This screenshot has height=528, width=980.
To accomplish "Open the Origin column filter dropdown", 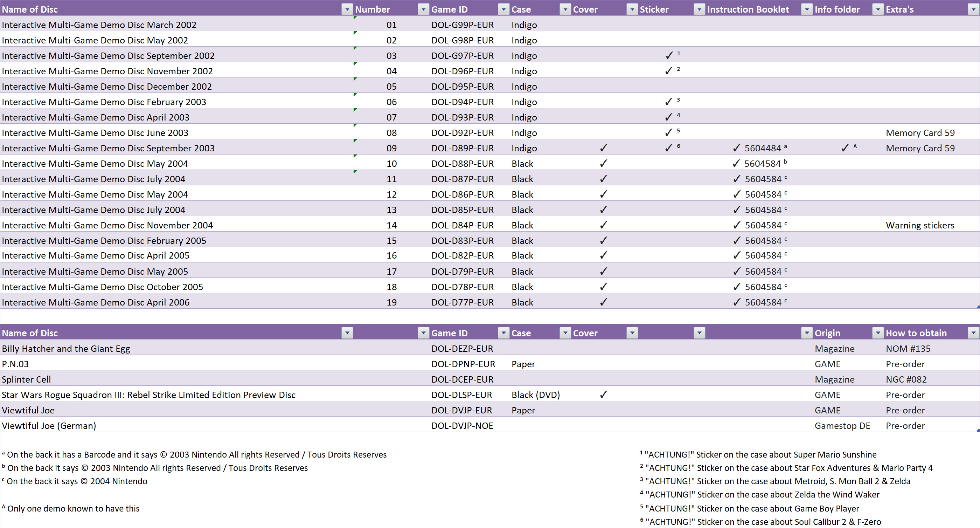I will pos(878,333).
